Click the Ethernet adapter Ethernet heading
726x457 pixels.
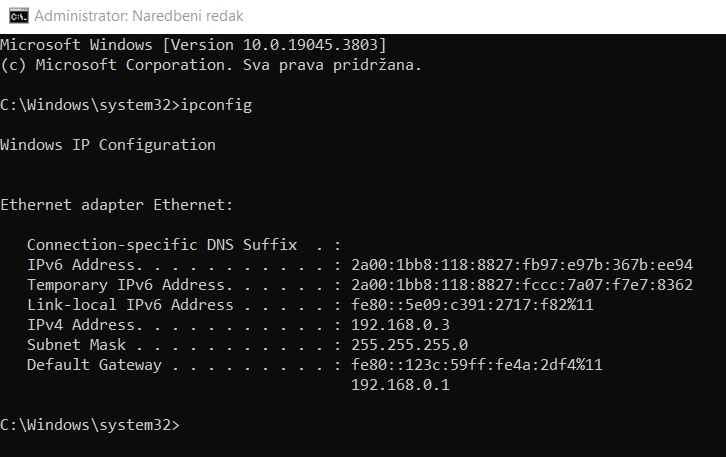(117, 205)
